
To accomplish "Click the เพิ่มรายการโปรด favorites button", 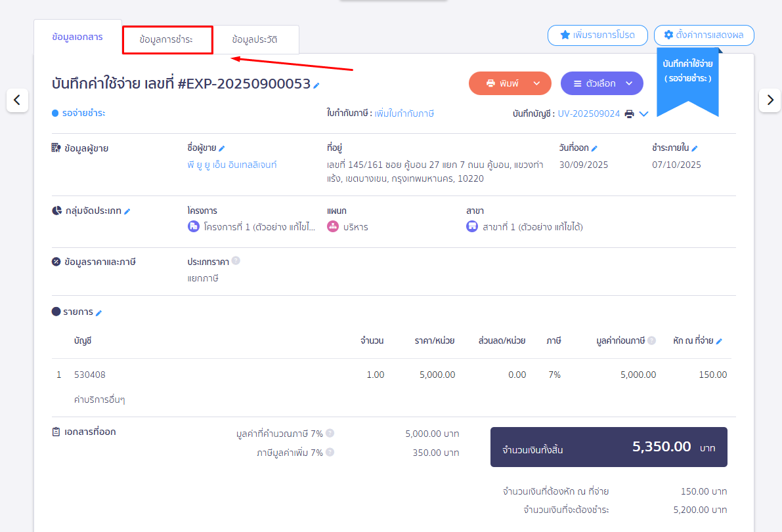I will pyautogui.click(x=597, y=35).
